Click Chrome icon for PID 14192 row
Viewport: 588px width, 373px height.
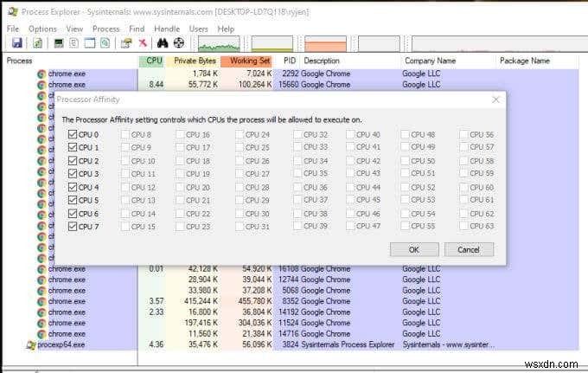click(42, 312)
